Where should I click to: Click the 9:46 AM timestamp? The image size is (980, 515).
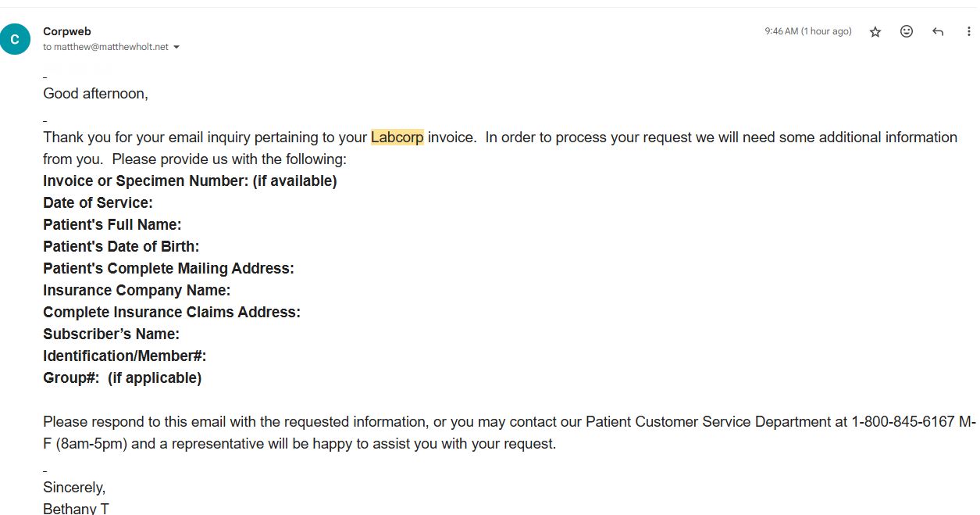[x=807, y=31]
